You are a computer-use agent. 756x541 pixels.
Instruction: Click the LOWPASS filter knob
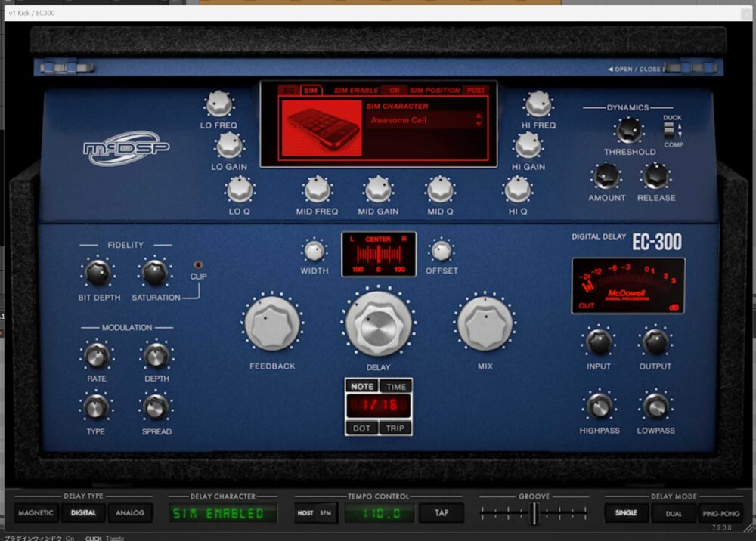pos(655,407)
